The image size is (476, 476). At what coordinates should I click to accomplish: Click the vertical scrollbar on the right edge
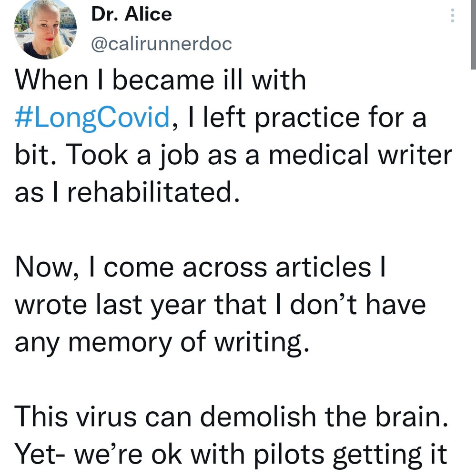472,33
